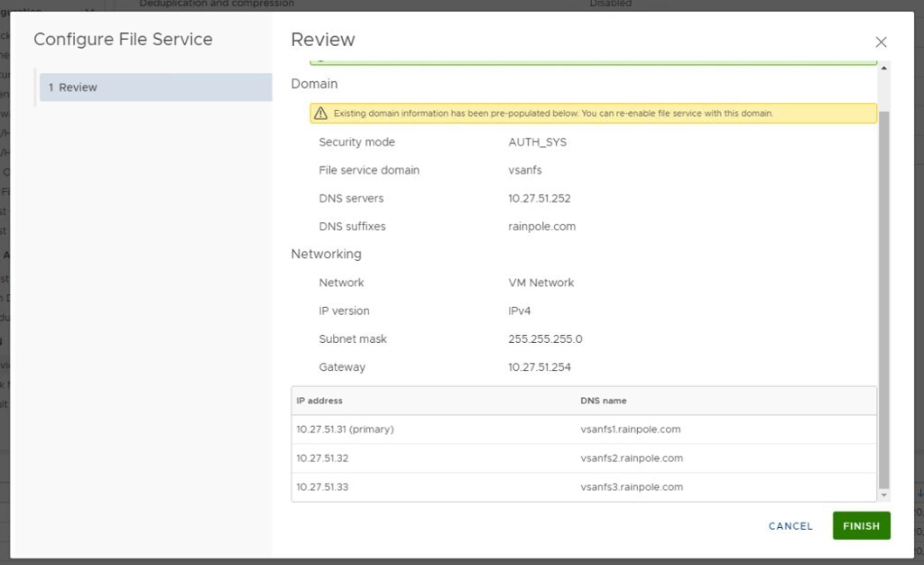Click the DNS name column header
924x565 pixels.
click(x=604, y=401)
